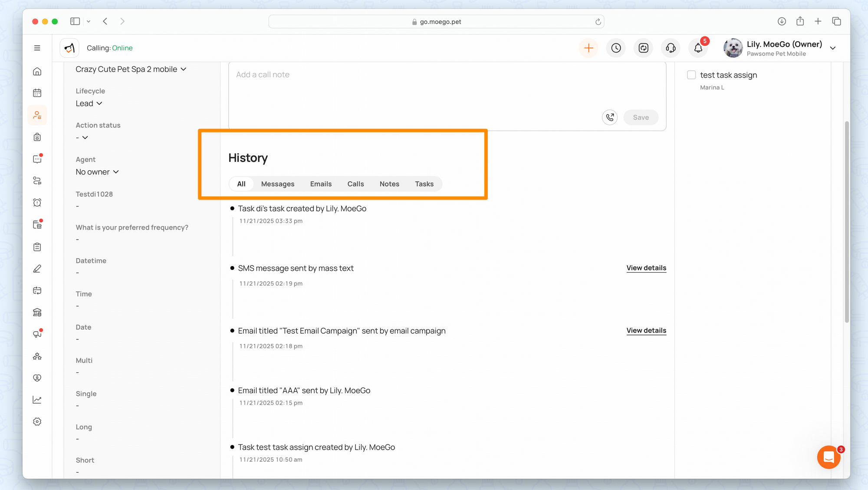868x490 pixels.
Task: Click the Save call note button
Action: 641,117
